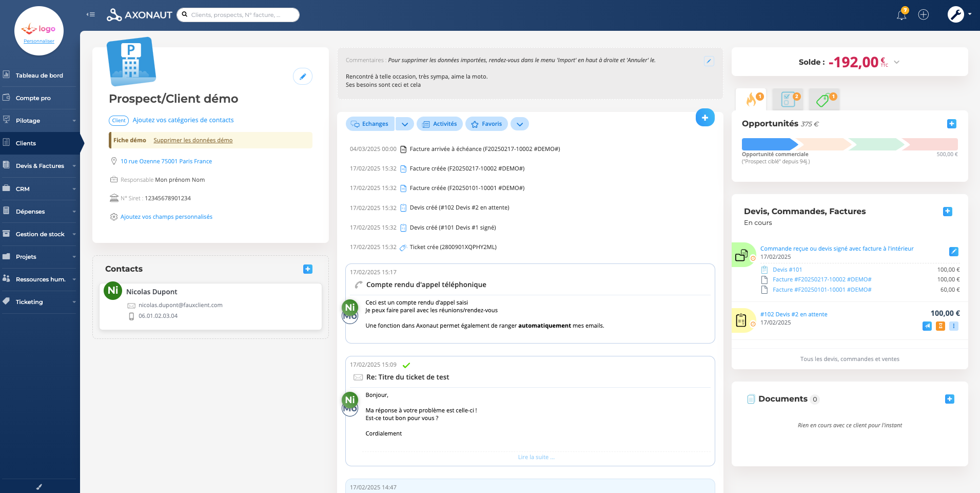Expand the Devis & Factures sidebar menu

[39, 166]
